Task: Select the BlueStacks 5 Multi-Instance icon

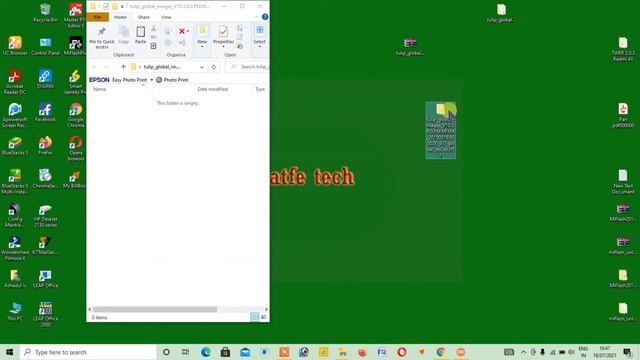Action: click(x=15, y=182)
